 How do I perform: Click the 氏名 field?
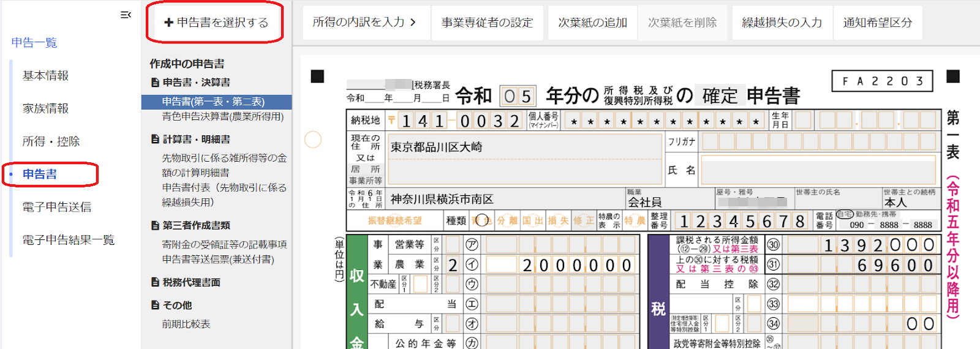819,170
